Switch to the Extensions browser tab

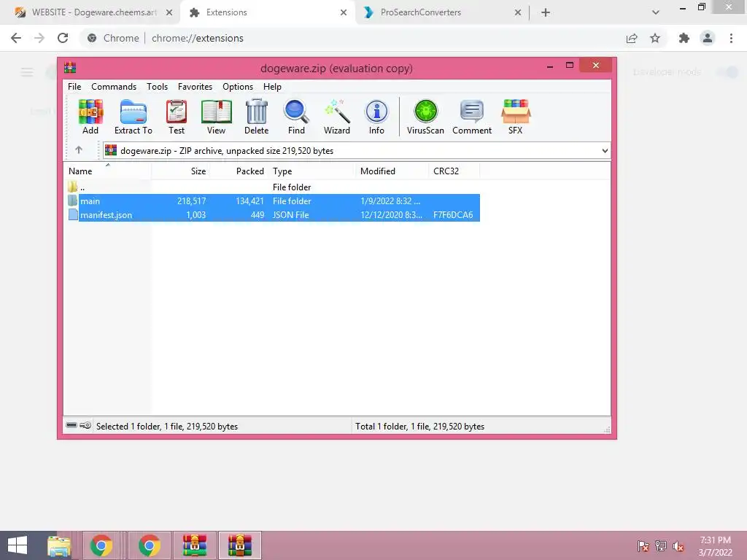(x=267, y=12)
